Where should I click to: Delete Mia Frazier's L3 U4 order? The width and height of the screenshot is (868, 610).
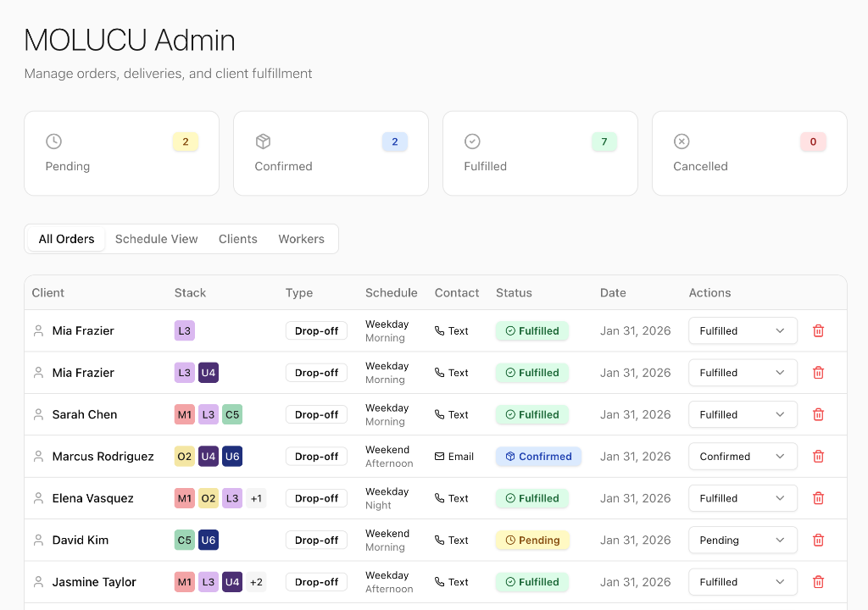coord(818,373)
